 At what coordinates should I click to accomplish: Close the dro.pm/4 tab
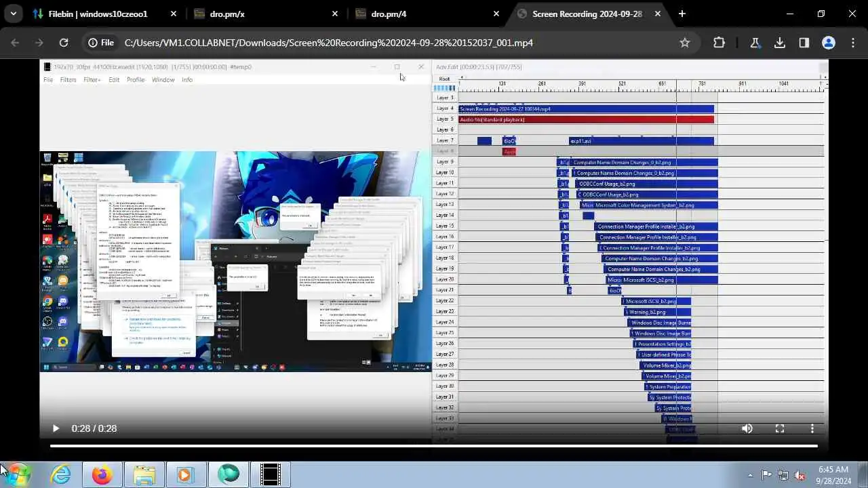[496, 14]
